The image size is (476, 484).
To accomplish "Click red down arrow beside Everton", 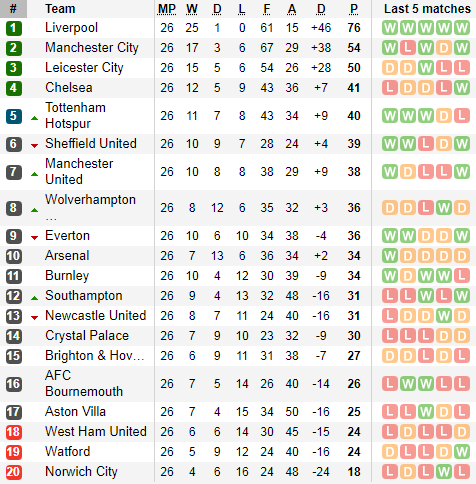I will click(x=34, y=238).
